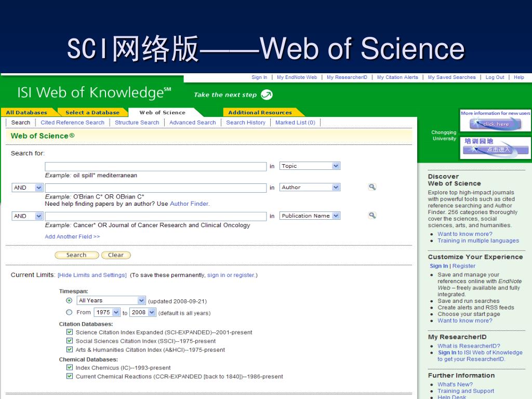Image resolution: width=532 pixels, height=399 pixels.
Task: Click Sign In in the top navigation
Action: (x=259, y=77)
